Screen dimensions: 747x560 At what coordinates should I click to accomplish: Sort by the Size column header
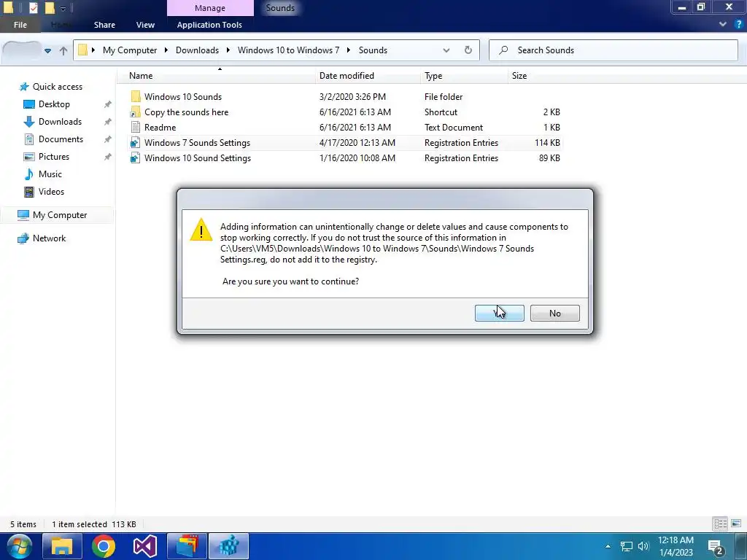[519, 76]
